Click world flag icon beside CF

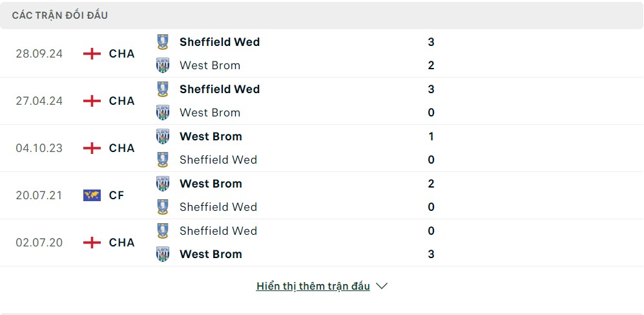tap(92, 195)
